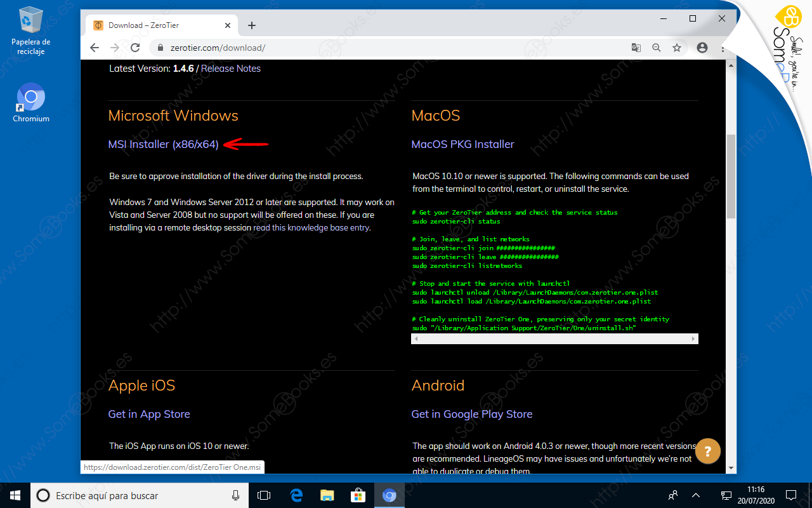
Task: Select the site padlock icon
Action: pos(162,47)
